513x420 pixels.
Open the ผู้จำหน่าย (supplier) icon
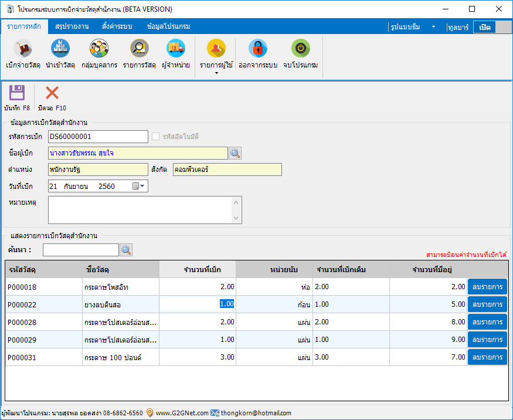click(176, 49)
